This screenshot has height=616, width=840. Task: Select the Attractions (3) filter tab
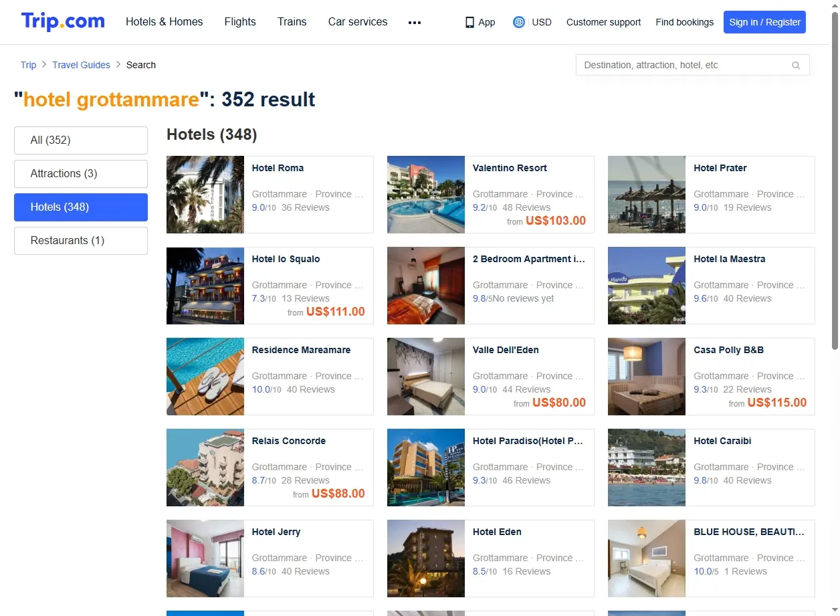coord(81,174)
